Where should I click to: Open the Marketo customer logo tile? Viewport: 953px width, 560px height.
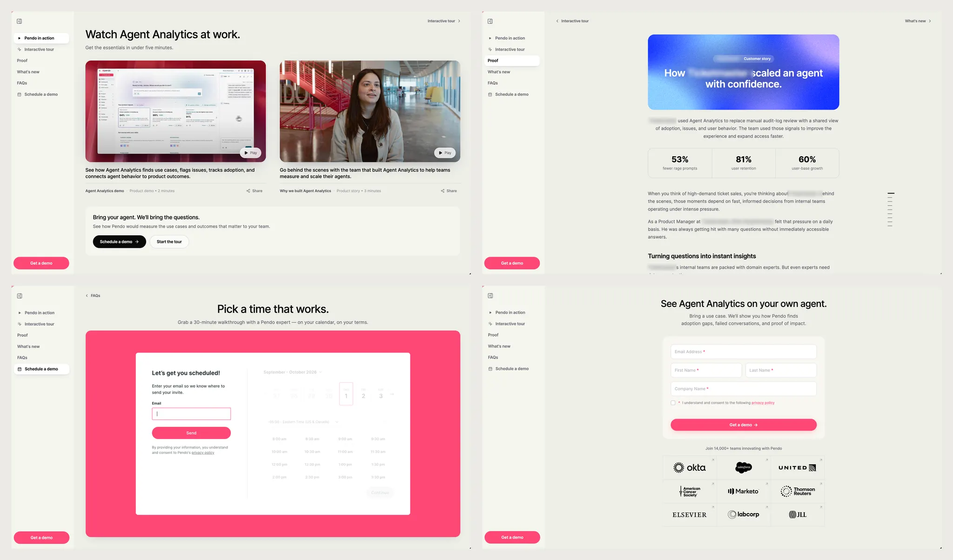pyautogui.click(x=744, y=491)
